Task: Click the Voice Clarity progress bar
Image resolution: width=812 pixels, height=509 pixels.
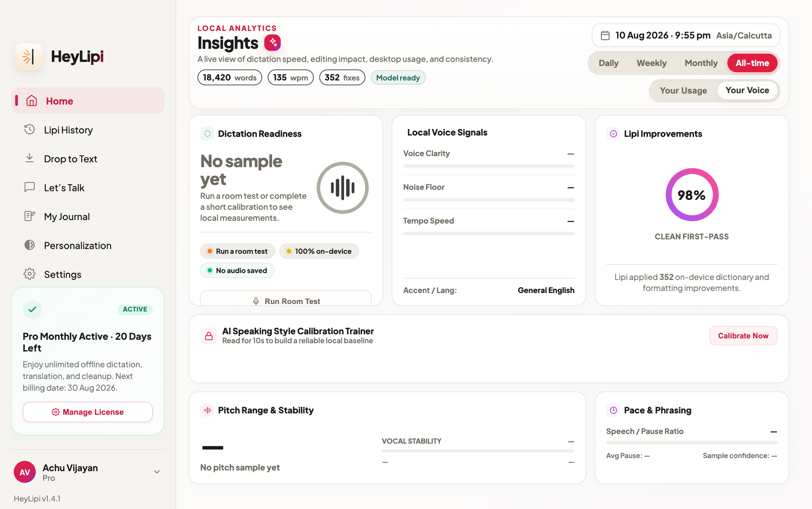Action: point(489,166)
